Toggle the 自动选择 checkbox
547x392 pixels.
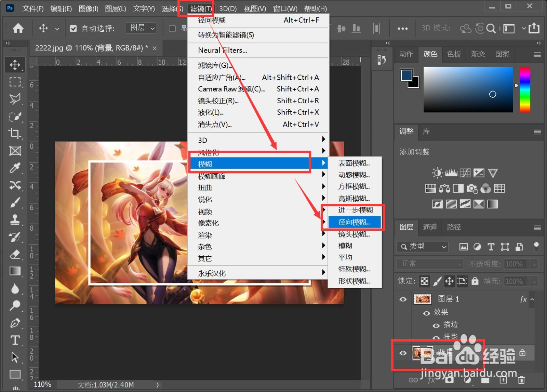pos(73,28)
